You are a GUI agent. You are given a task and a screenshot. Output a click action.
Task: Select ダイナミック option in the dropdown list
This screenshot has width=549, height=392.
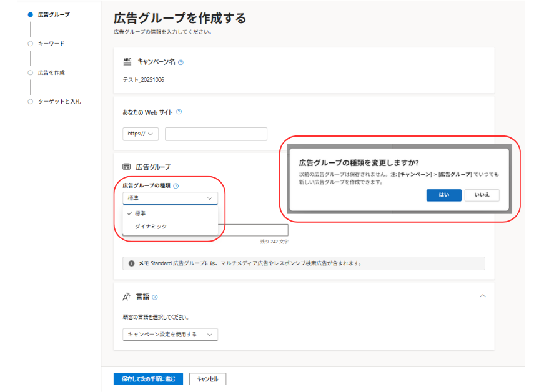151,227
